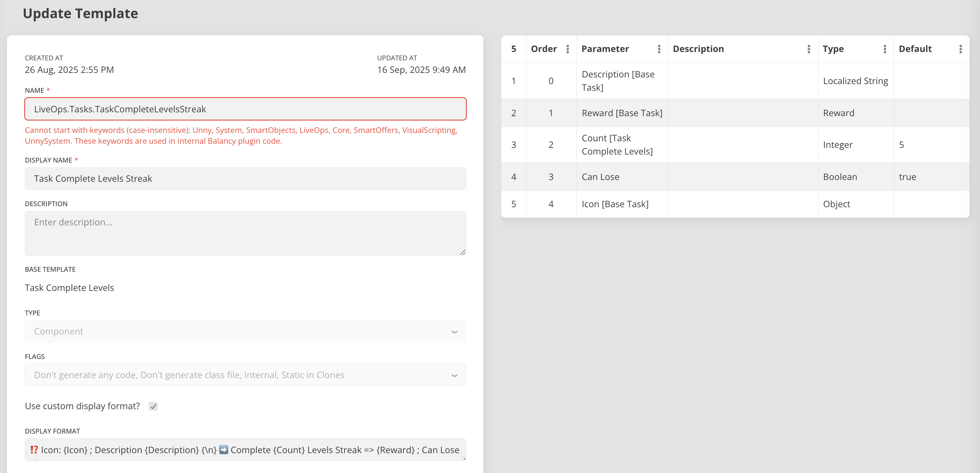Open Description column three-dot menu
This screenshot has width=980, height=473.
coord(808,49)
